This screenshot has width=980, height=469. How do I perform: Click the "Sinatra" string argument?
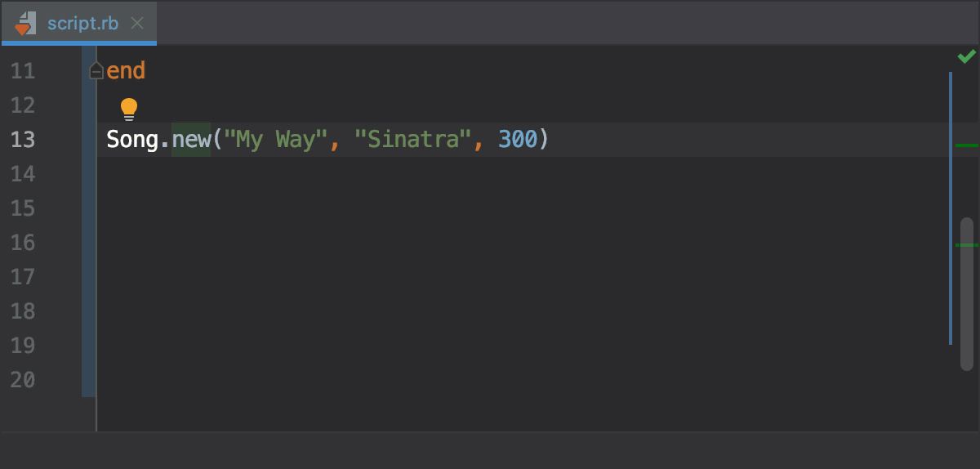click(x=413, y=140)
